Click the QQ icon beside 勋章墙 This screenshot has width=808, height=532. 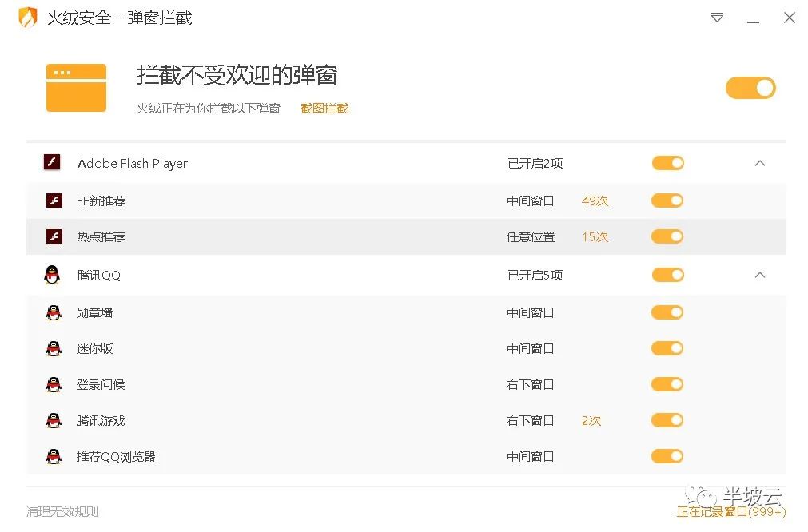[x=54, y=312]
